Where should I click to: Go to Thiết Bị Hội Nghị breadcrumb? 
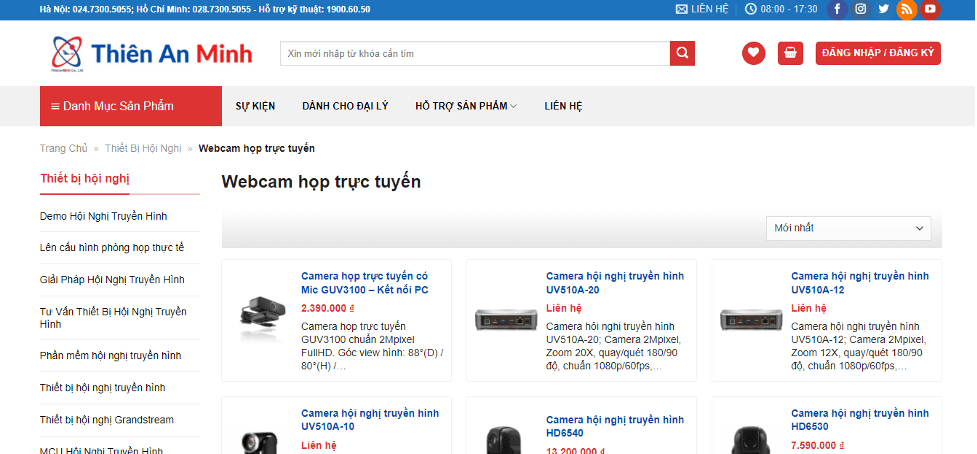[x=143, y=148]
